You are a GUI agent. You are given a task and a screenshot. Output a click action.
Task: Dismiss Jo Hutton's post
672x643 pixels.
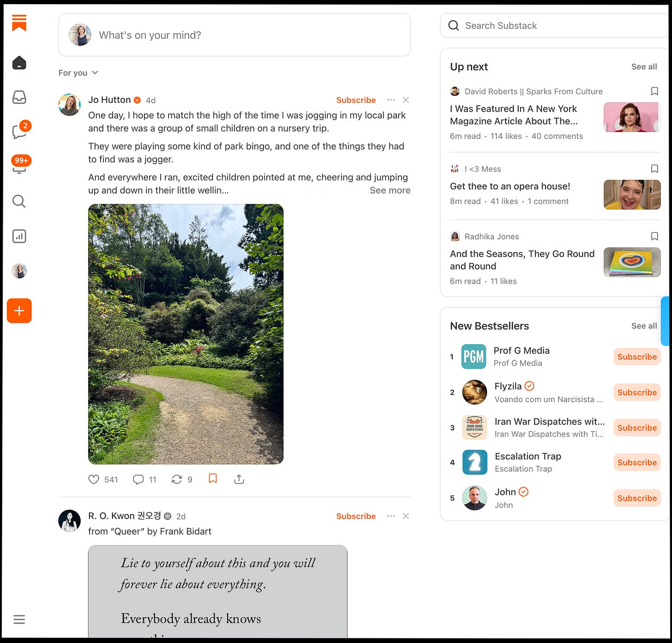(x=406, y=100)
